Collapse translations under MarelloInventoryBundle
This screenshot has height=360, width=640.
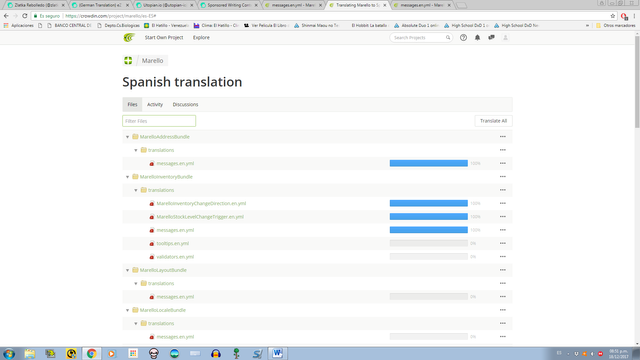tap(136, 190)
